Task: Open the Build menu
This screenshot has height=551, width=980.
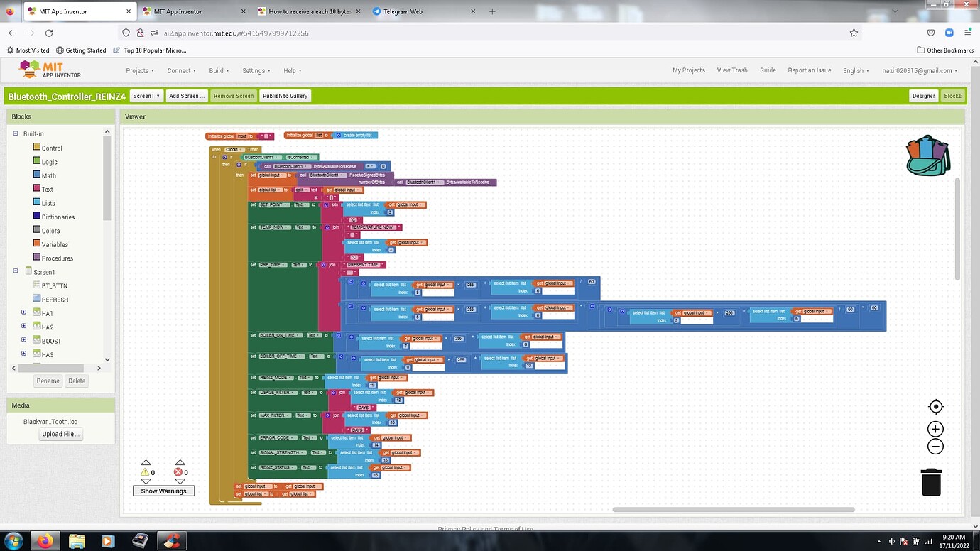Action: click(219, 71)
